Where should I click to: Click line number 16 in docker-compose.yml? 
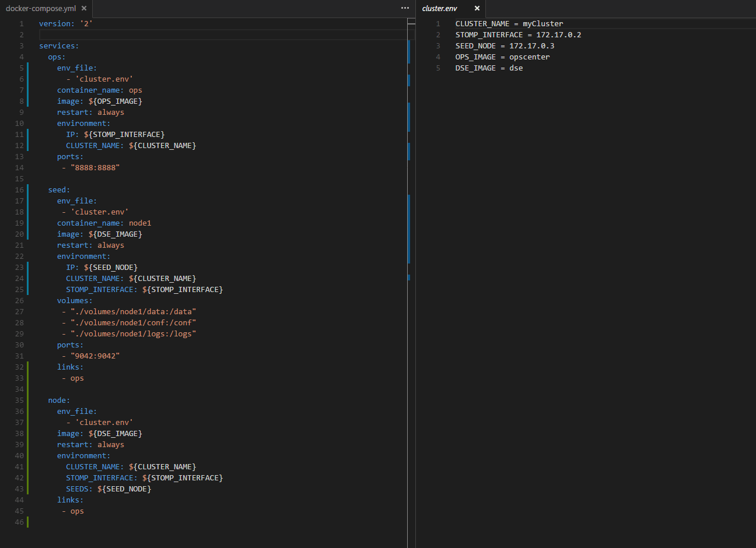tap(19, 189)
